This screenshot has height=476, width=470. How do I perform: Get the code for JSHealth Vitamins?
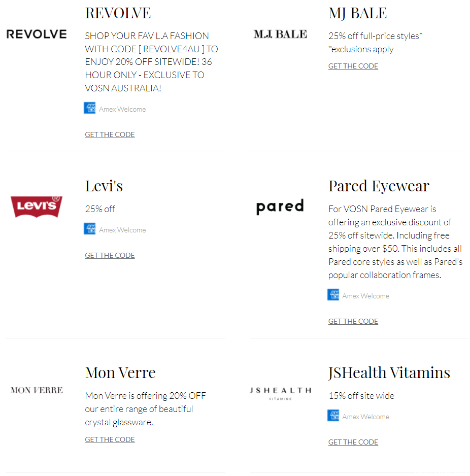353,442
